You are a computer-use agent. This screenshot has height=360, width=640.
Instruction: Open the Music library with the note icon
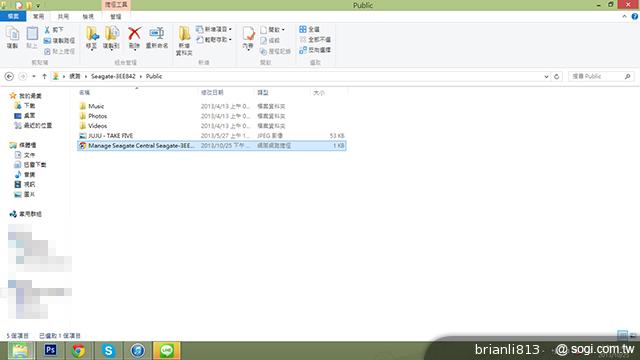pyautogui.click(x=24, y=175)
